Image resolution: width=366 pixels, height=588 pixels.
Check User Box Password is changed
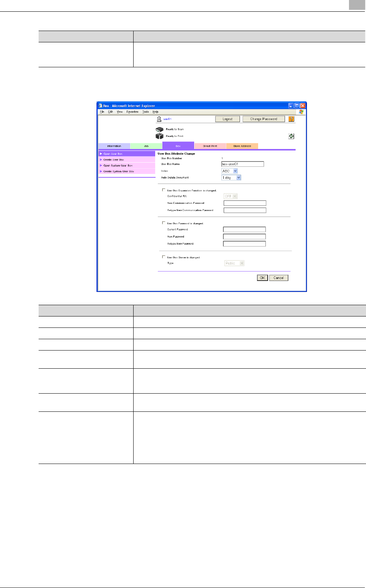click(x=164, y=223)
